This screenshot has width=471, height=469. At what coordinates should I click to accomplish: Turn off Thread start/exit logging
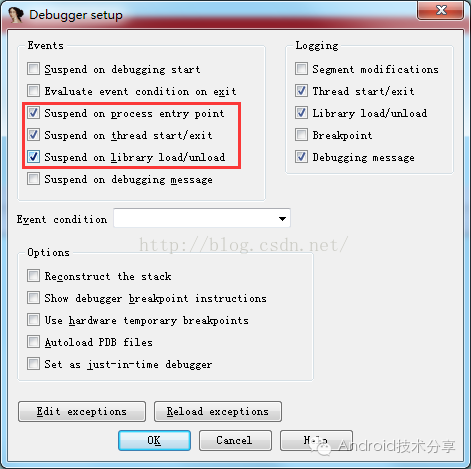click(301, 91)
